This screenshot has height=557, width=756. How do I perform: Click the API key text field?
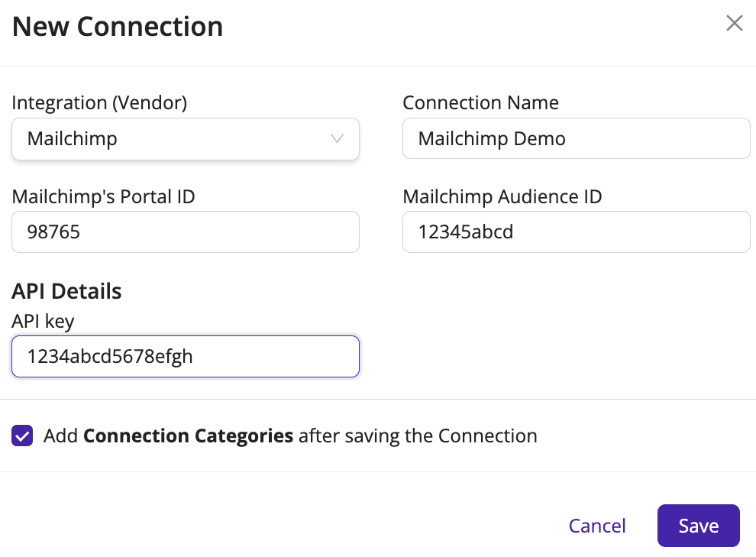186,356
